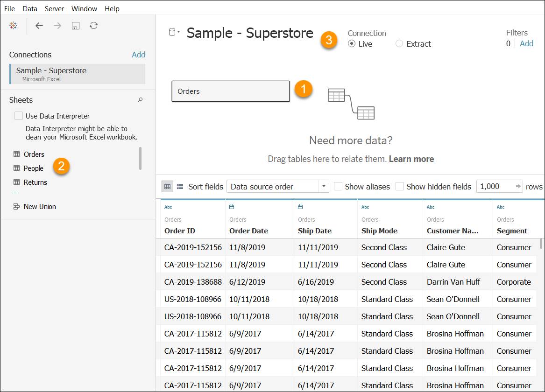The image size is (545, 392).
Task: Click the Order ID column header
Action: tap(180, 231)
